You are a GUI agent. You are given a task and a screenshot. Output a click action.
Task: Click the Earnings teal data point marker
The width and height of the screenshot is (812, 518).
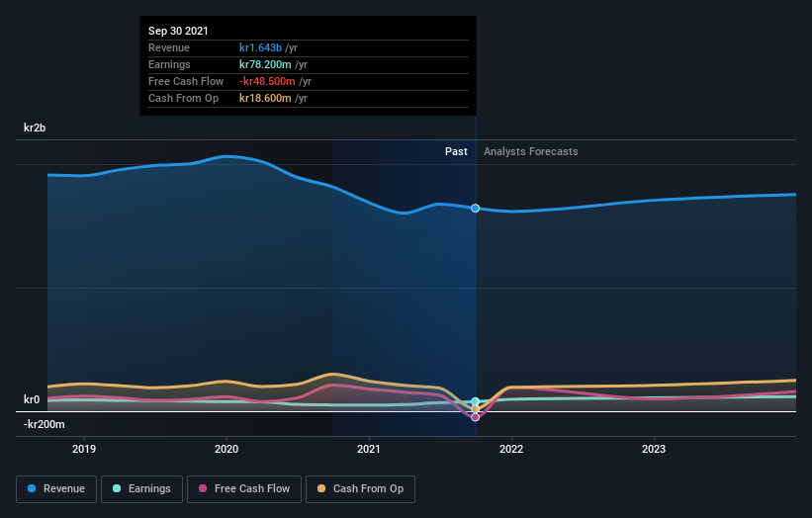[475, 401]
